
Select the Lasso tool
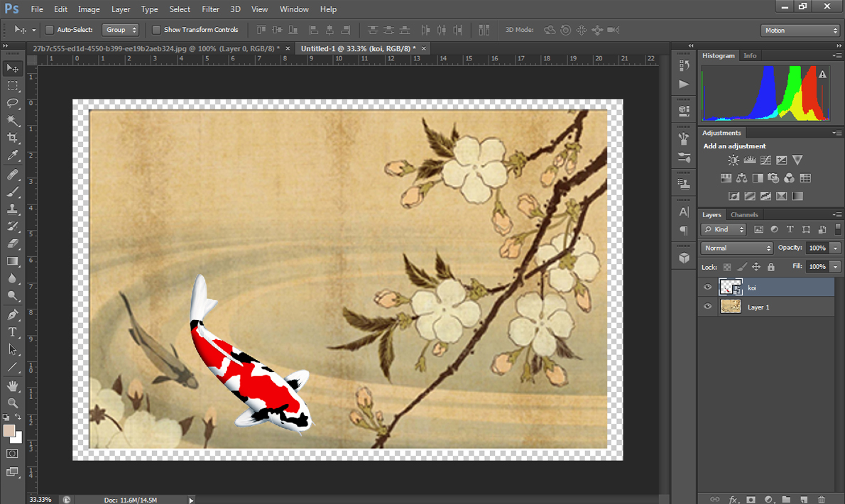coord(13,103)
